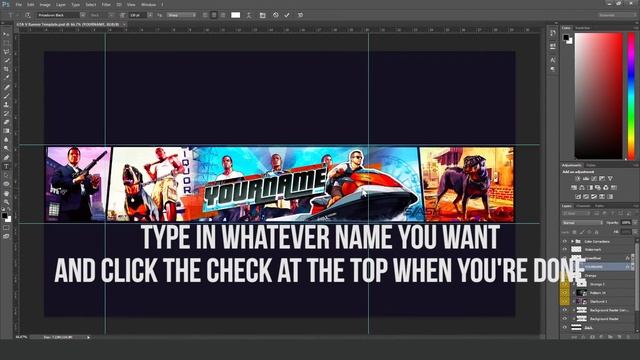Select the Zoom tool

6,202
